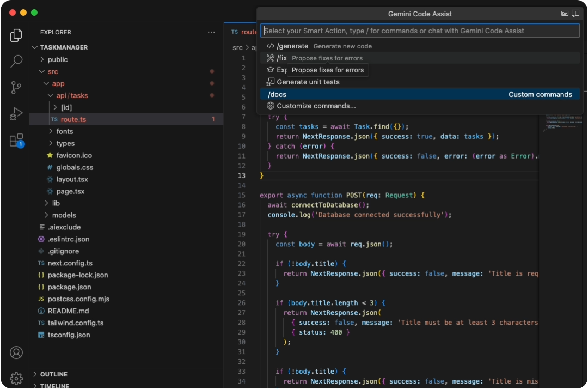
Task: Click the star icon of favicon.ico
Action: coord(50,155)
